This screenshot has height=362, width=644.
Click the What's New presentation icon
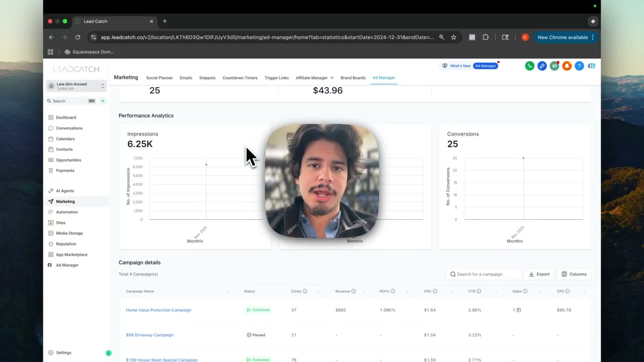pyautogui.click(x=445, y=66)
